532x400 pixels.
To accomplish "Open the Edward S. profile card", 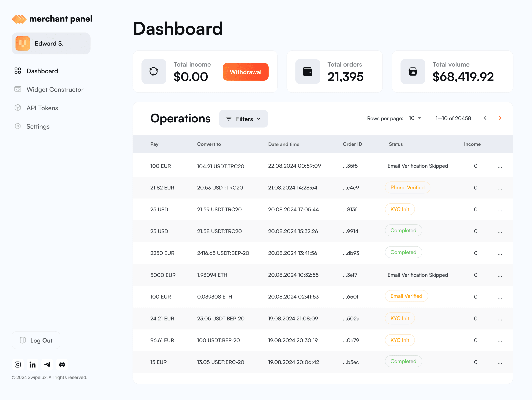I will [51, 43].
